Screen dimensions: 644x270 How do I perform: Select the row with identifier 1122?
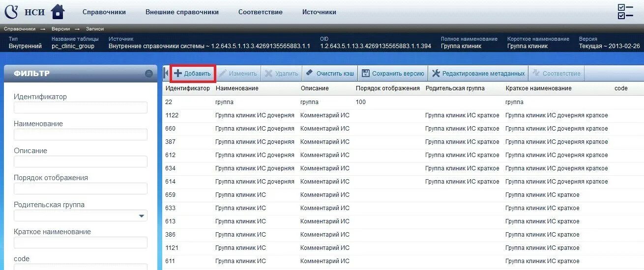[403, 115]
